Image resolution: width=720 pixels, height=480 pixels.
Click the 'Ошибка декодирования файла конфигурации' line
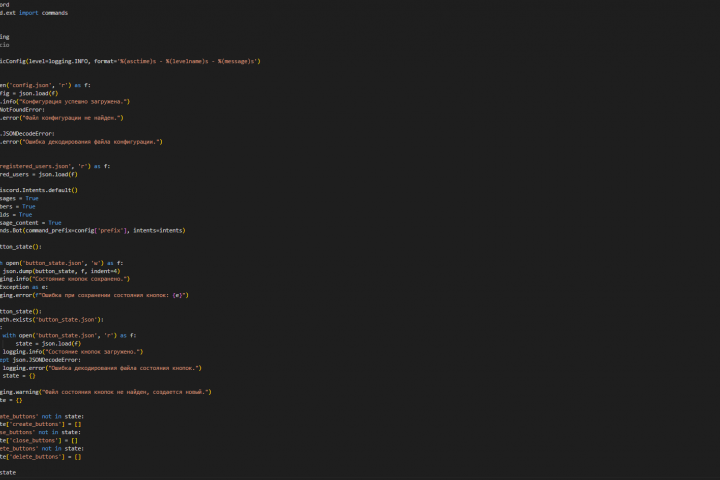click(82, 142)
